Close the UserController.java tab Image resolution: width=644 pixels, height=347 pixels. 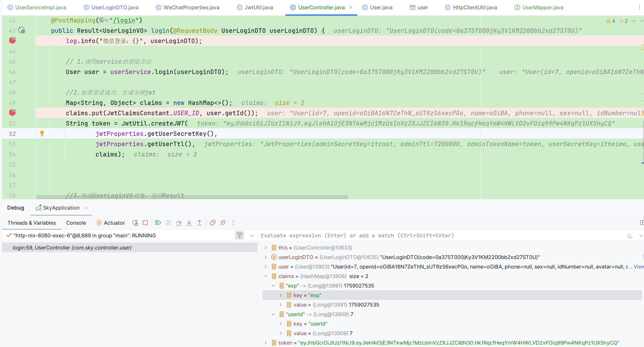pos(351,7)
